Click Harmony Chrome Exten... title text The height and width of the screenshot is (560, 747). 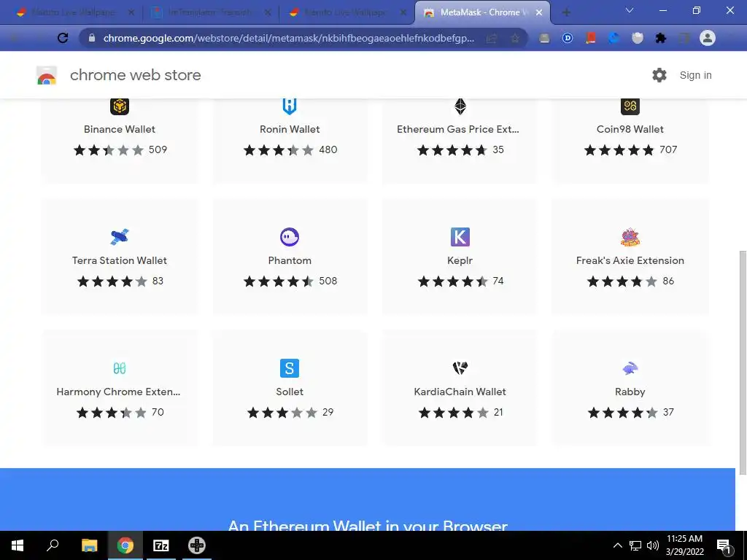[x=118, y=392]
